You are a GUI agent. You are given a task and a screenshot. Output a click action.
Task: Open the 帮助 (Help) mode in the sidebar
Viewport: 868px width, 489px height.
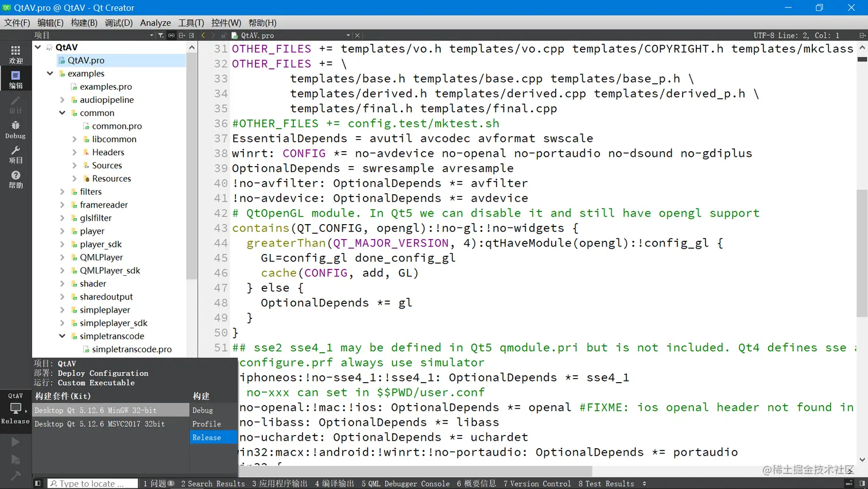15,179
